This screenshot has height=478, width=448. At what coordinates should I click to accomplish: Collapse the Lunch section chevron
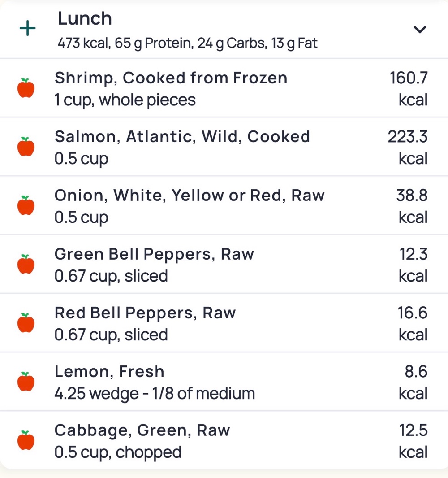coord(420,29)
